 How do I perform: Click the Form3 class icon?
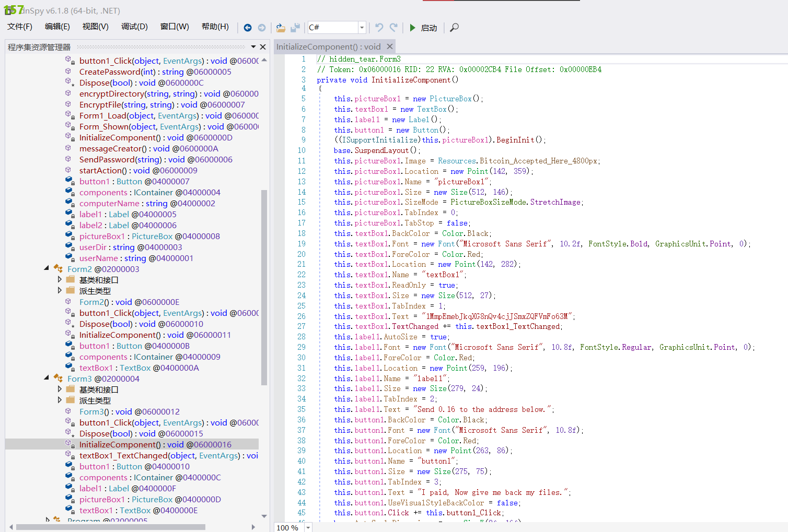[x=58, y=379]
